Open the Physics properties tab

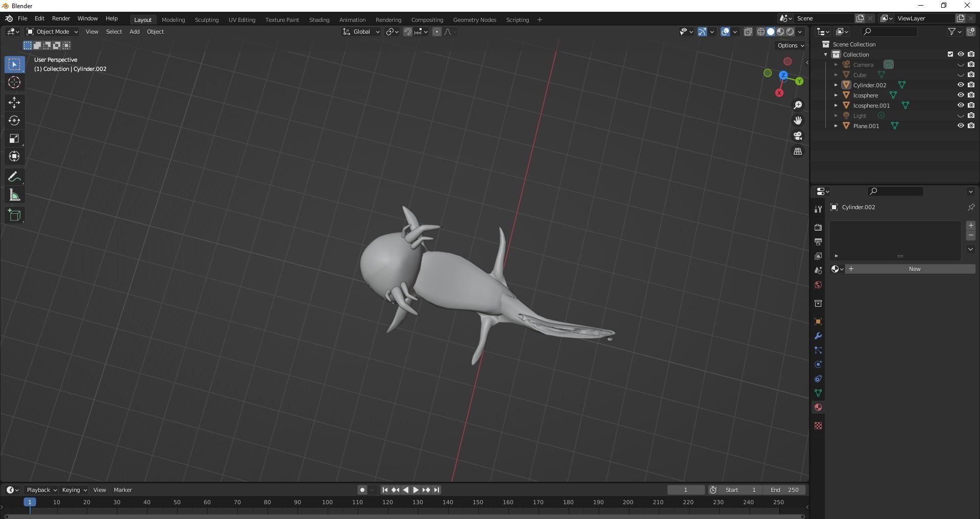(x=818, y=364)
